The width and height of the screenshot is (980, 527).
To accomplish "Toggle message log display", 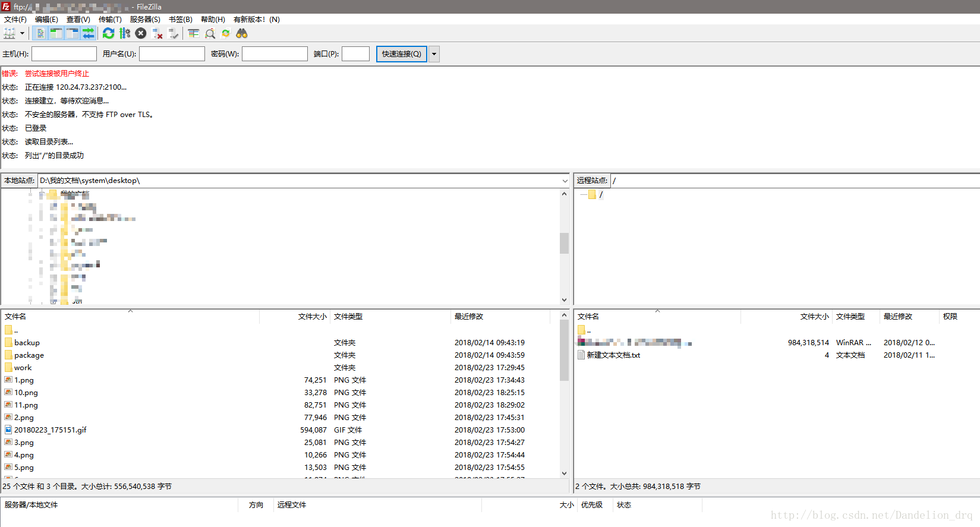I will pos(40,33).
